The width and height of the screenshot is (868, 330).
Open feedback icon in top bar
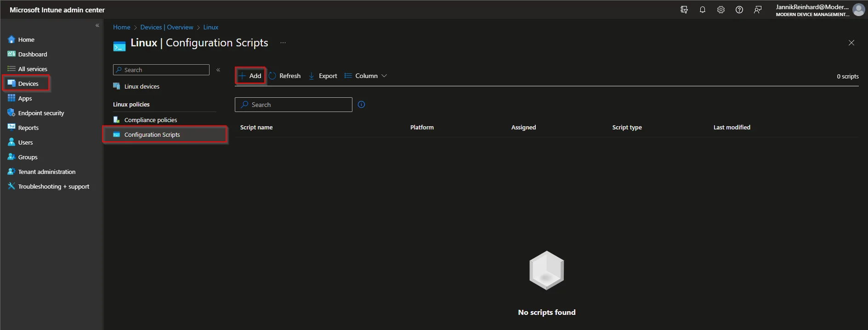(758, 10)
